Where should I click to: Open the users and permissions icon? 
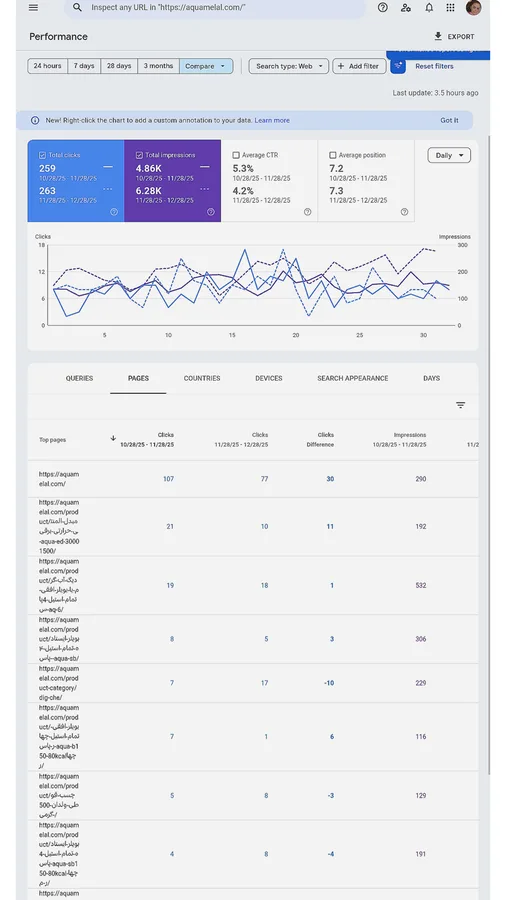point(406,7)
